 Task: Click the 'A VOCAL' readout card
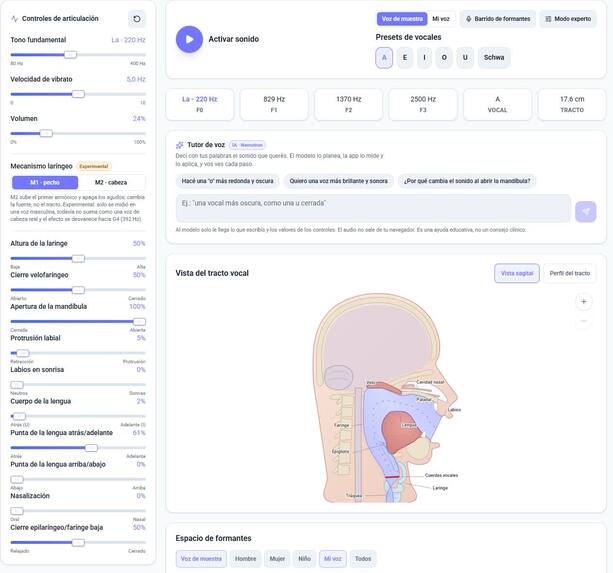click(x=497, y=104)
